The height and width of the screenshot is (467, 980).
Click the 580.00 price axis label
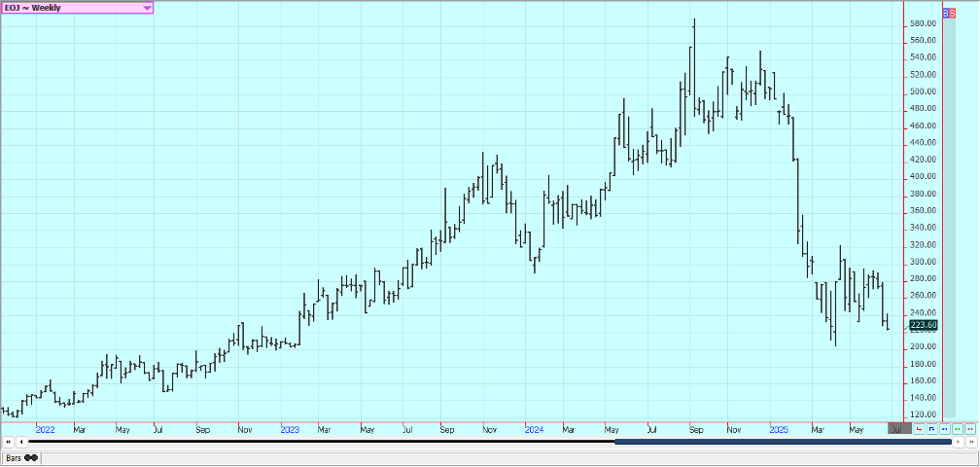point(924,23)
